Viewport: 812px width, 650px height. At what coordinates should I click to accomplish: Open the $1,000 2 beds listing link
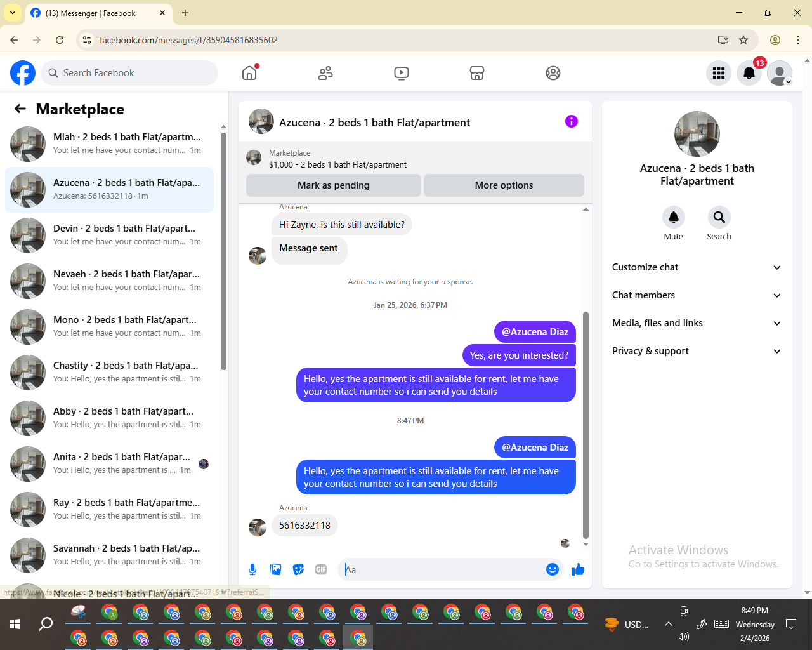pyautogui.click(x=337, y=164)
